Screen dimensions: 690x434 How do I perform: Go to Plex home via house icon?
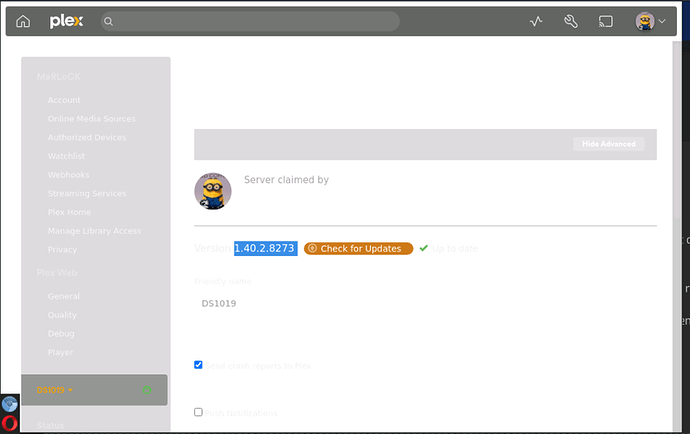pyautogui.click(x=23, y=21)
